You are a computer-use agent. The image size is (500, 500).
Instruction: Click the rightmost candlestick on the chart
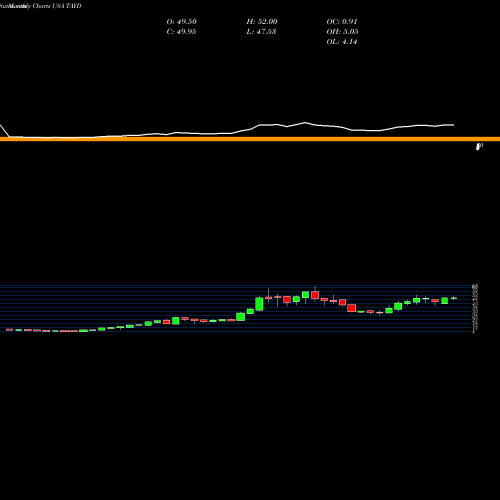454,298
